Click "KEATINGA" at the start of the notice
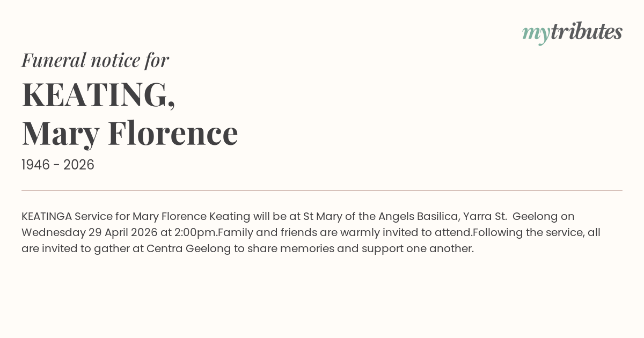644x338 pixels. pyautogui.click(x=46, y=217)
